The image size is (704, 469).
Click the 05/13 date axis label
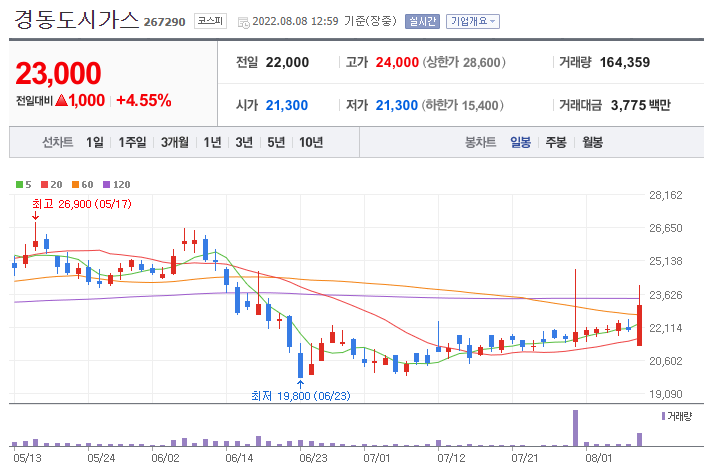click(x=27, y=458)
